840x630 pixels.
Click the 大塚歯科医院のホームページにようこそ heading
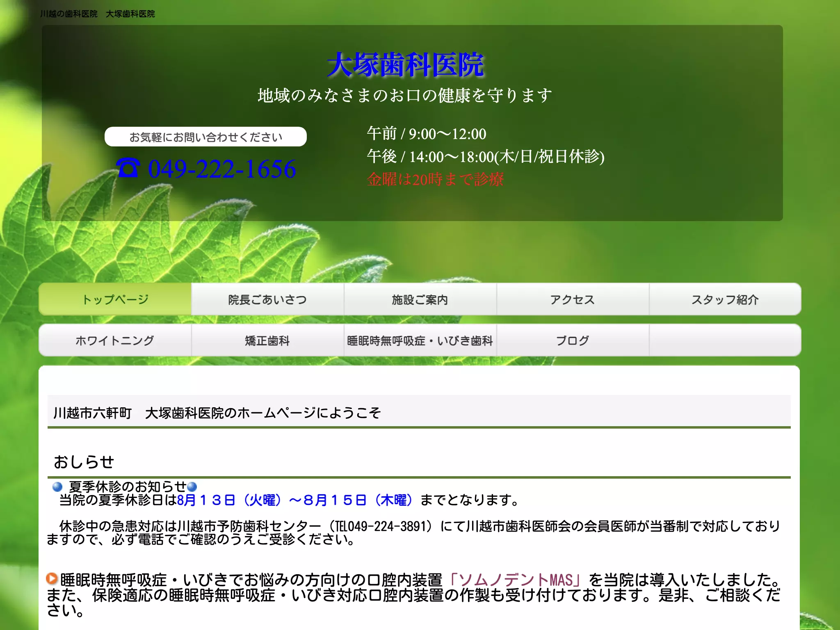click(x=263, y=413)
